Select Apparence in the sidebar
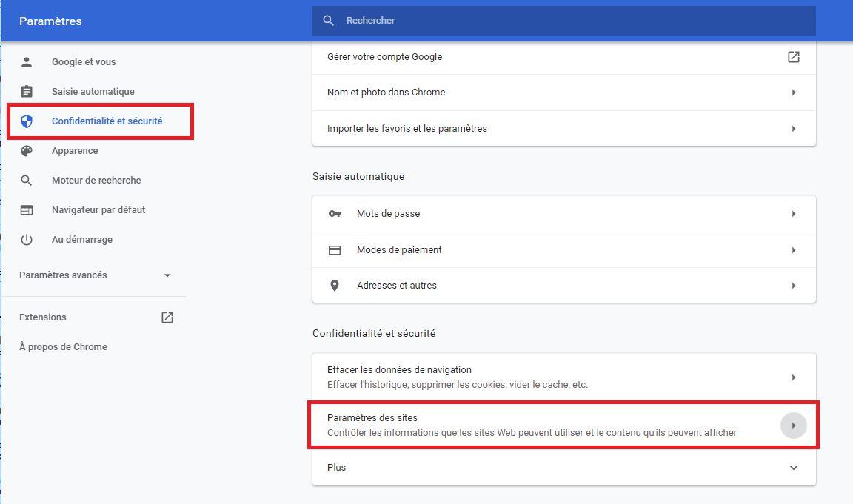This screenshot has width=853, height=504. (x=75, y=150)
